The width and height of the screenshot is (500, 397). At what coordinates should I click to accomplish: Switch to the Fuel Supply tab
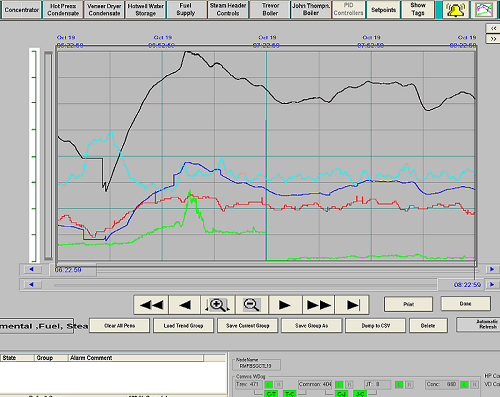tap(186, 10)
